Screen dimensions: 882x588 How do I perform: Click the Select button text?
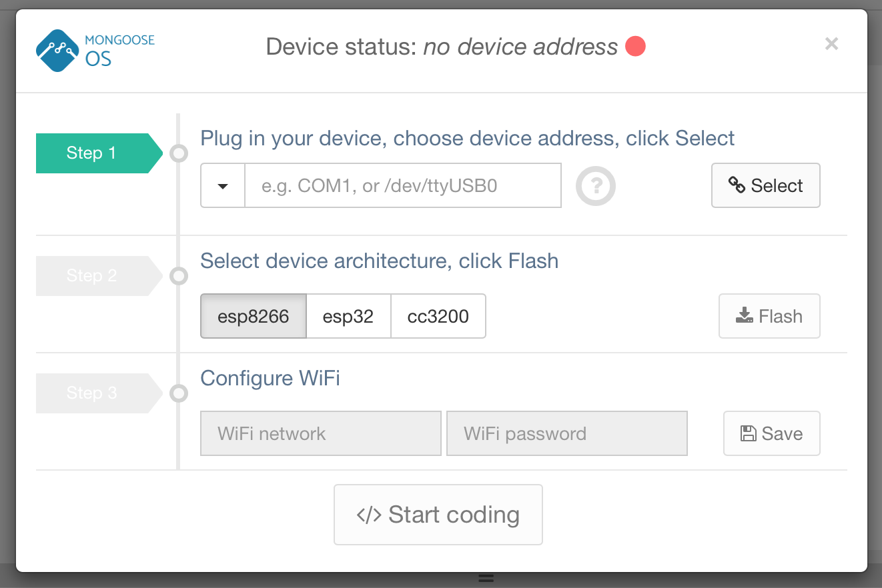(x=777, y=185)
